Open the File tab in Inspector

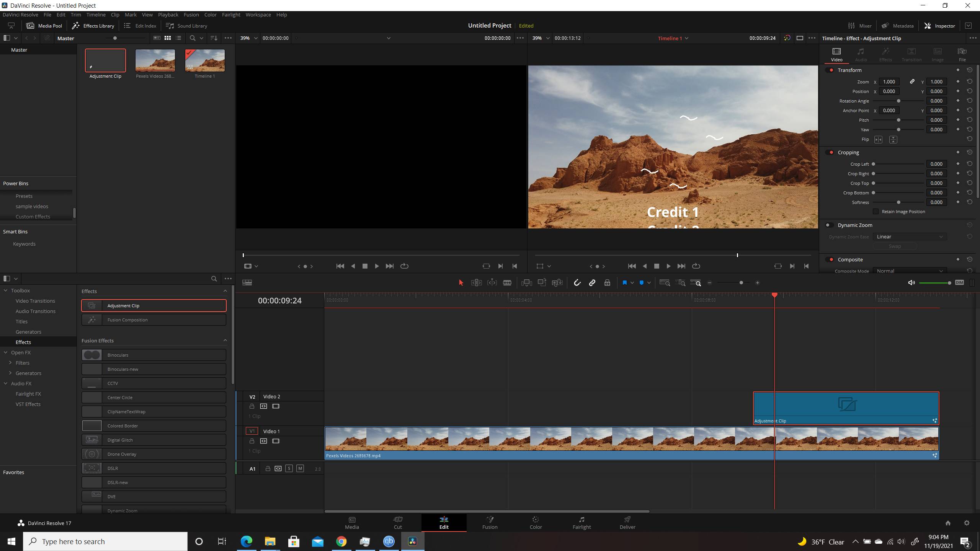(x=962, y=55)
